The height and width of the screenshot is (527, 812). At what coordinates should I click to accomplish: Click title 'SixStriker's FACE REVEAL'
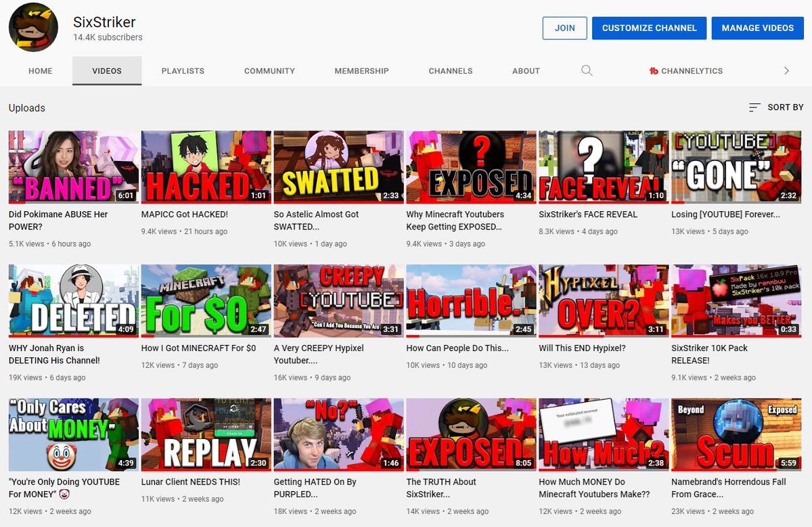588,214
